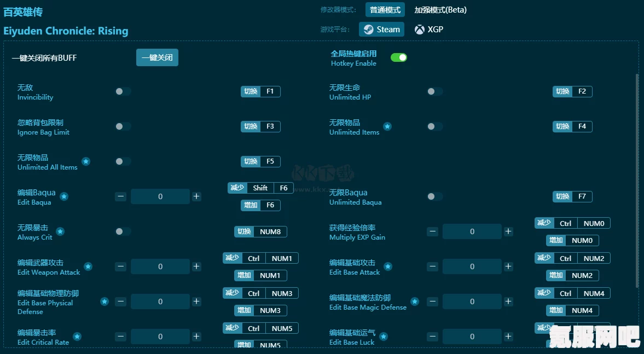Increase Edit Weapon Attack with plus
644x354 pixels.
click(196, 266)
